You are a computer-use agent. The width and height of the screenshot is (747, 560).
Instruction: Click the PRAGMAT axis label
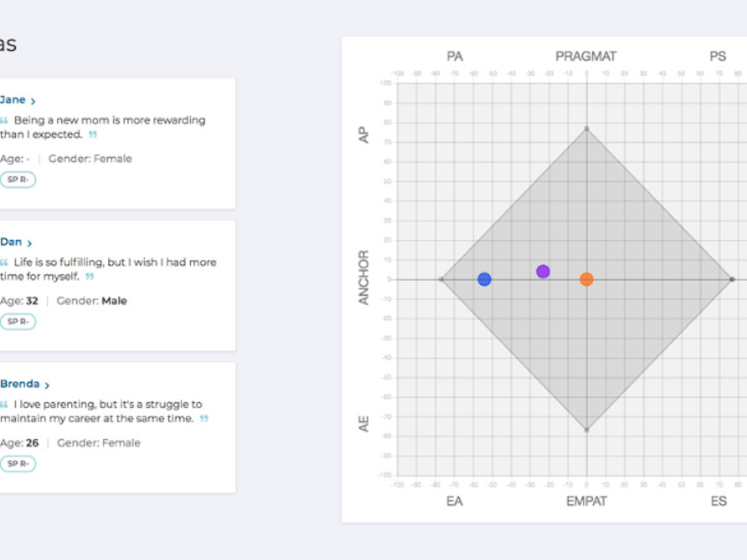[x=586, y=56]
